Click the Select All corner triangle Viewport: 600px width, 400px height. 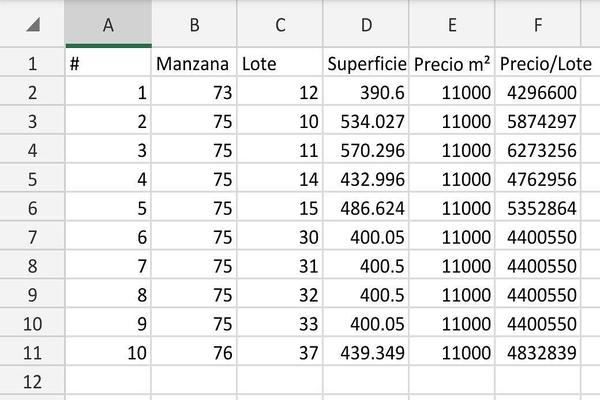(34, 23)
